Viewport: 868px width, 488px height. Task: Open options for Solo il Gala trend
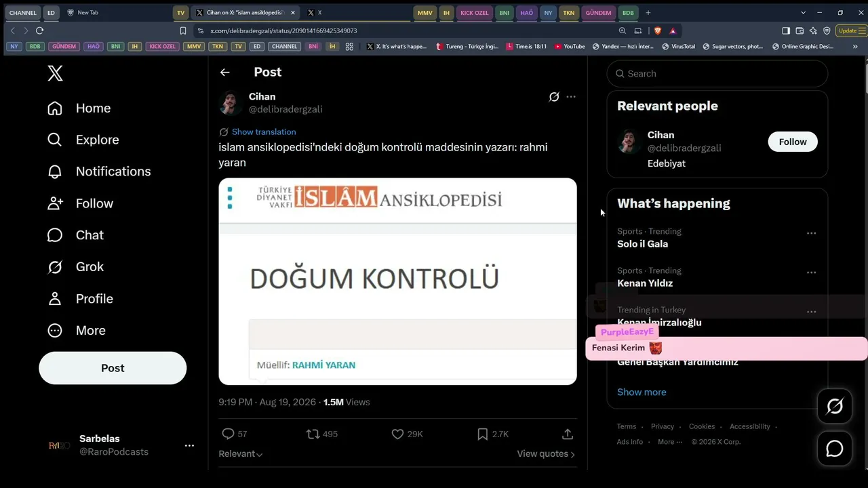point(811,233)
